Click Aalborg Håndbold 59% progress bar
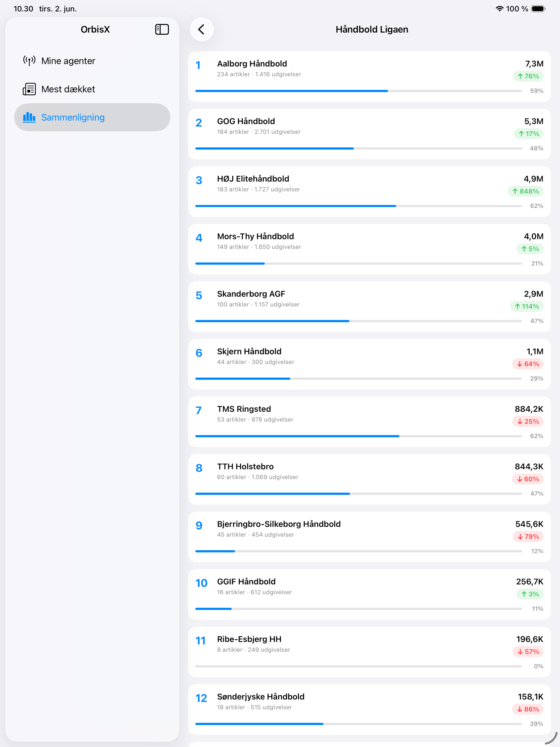This screenshot has width=560, height=747. (x=359, y=91)
